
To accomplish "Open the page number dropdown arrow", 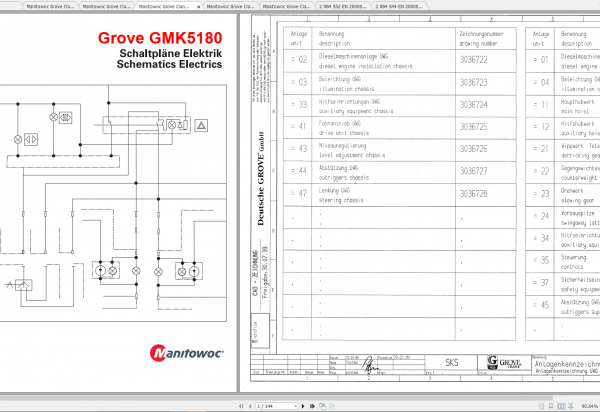I will (295, 406).
